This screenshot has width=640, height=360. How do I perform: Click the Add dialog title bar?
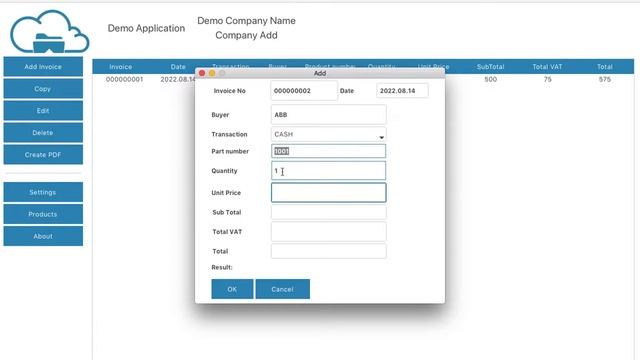click(320, 73)
